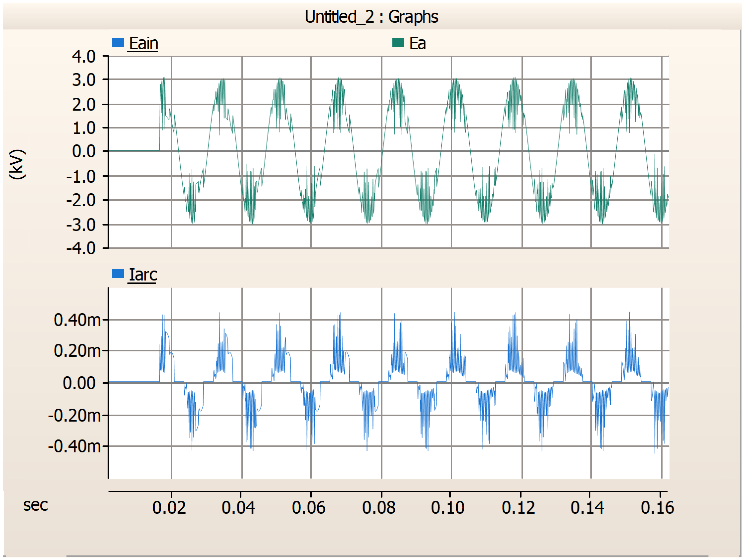
Task: Click the 0.40m current axis label
Action: point(77,321)
